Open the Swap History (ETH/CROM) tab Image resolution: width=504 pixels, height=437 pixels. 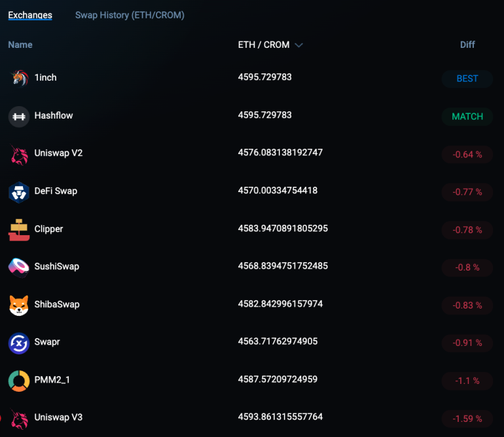[x=130, y=15]
